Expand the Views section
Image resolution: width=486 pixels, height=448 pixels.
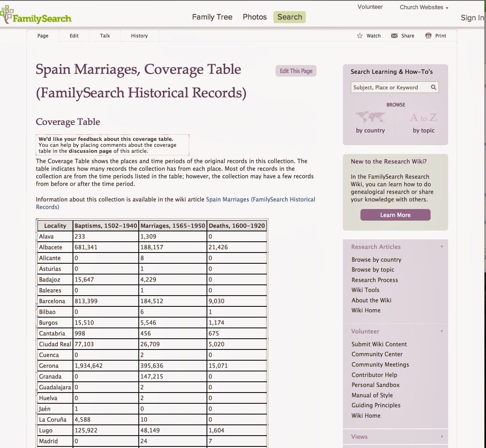tap(442, 437)
